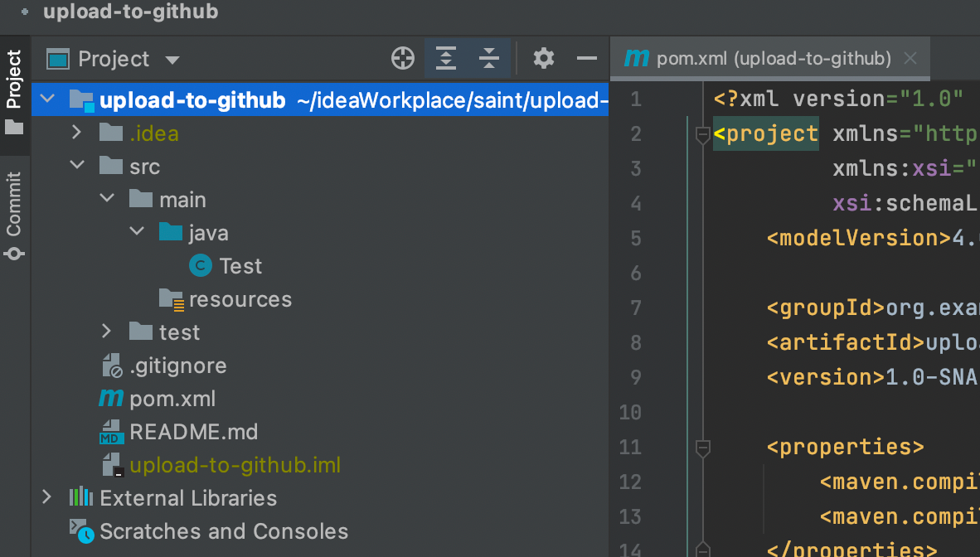Click the locate/select opened file crosshair icon

[x=402, y=58]
